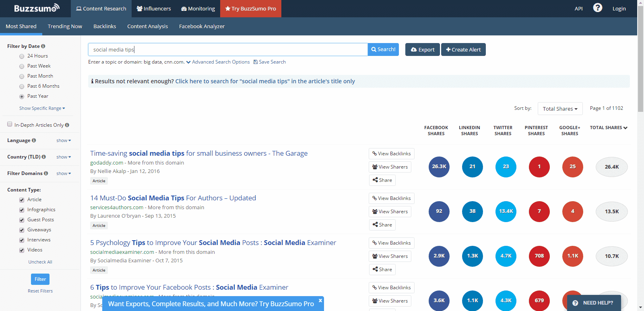The width and height of the screenshot is (644, 311).
Task: Click the Facebook shares 26.3K circle
Action: (439, 167)
